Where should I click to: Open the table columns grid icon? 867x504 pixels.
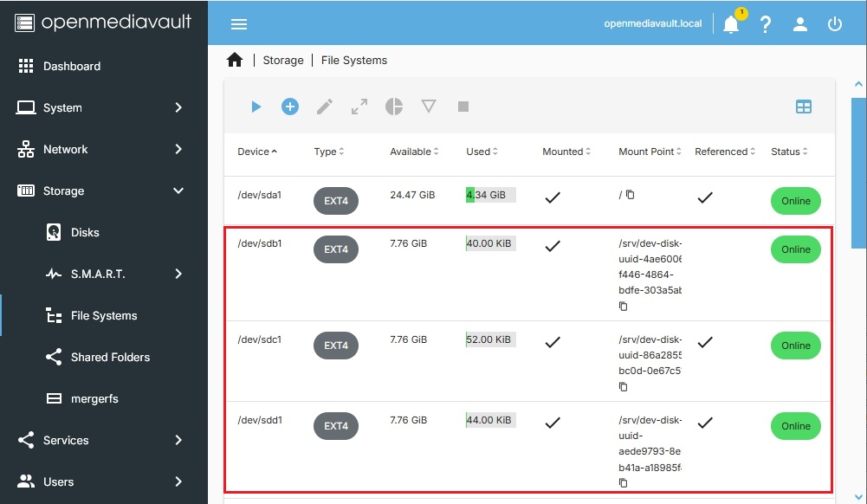804,107
